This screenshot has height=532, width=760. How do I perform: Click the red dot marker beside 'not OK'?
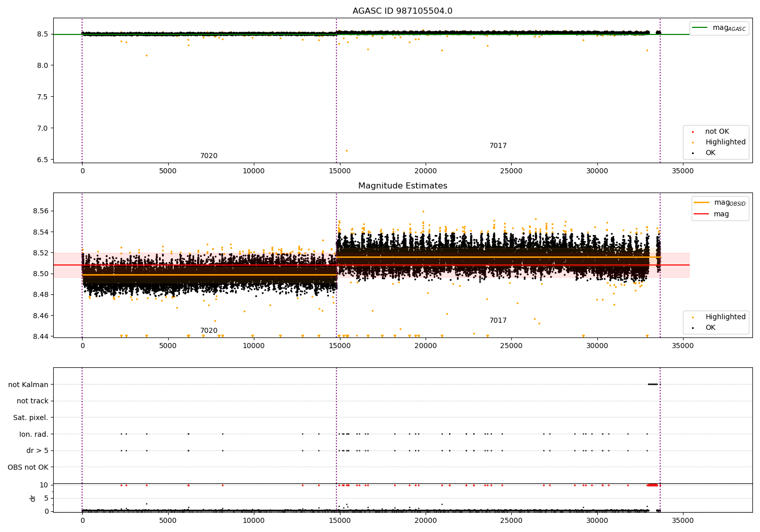(693, 132)
